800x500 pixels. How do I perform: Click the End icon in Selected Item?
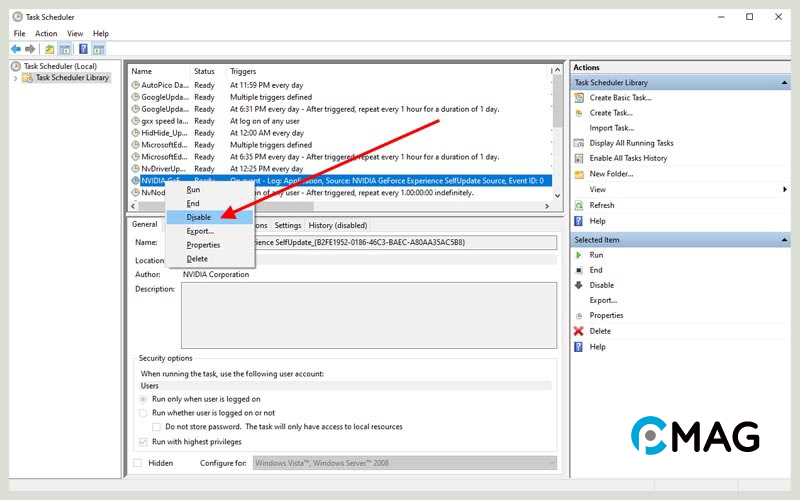pos(579,270)
